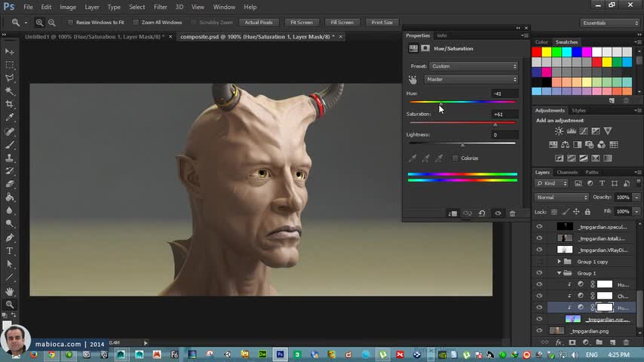Click the Saturation slider track

coord(462,123)
